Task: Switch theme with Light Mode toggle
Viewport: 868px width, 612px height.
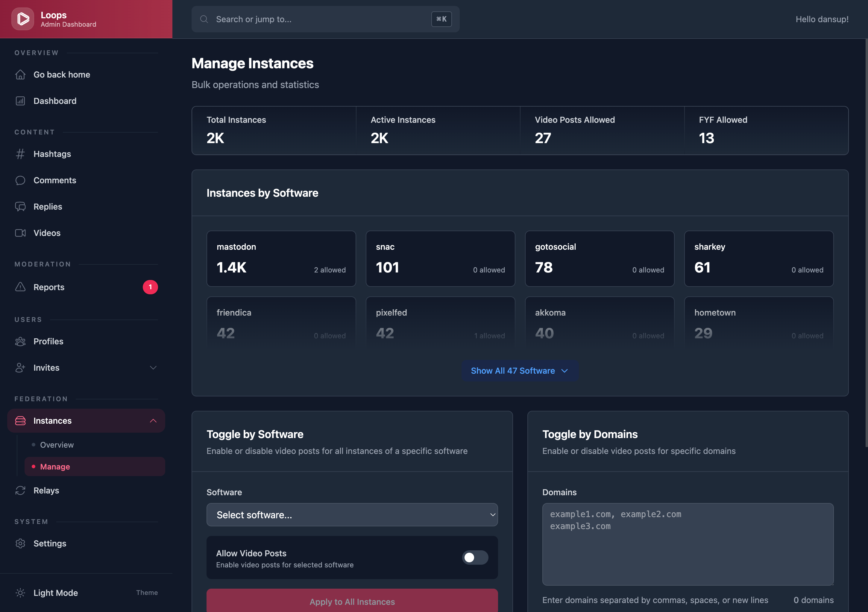Action: pyautogui.click(x=56, y=593)
